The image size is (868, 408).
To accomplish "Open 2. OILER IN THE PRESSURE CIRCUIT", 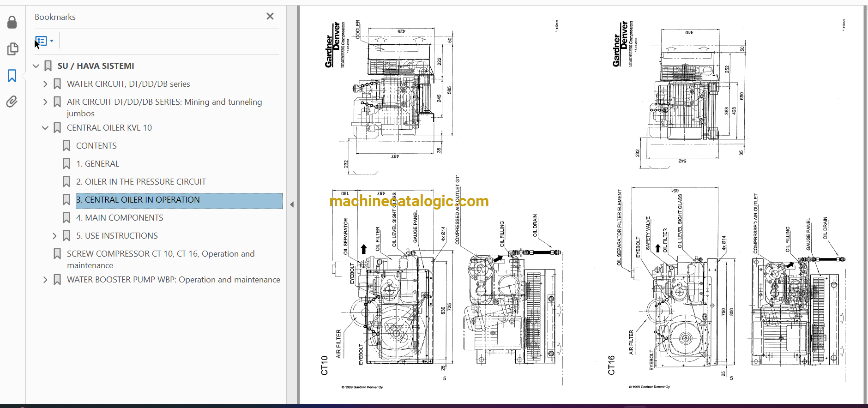I will (141, 182).
